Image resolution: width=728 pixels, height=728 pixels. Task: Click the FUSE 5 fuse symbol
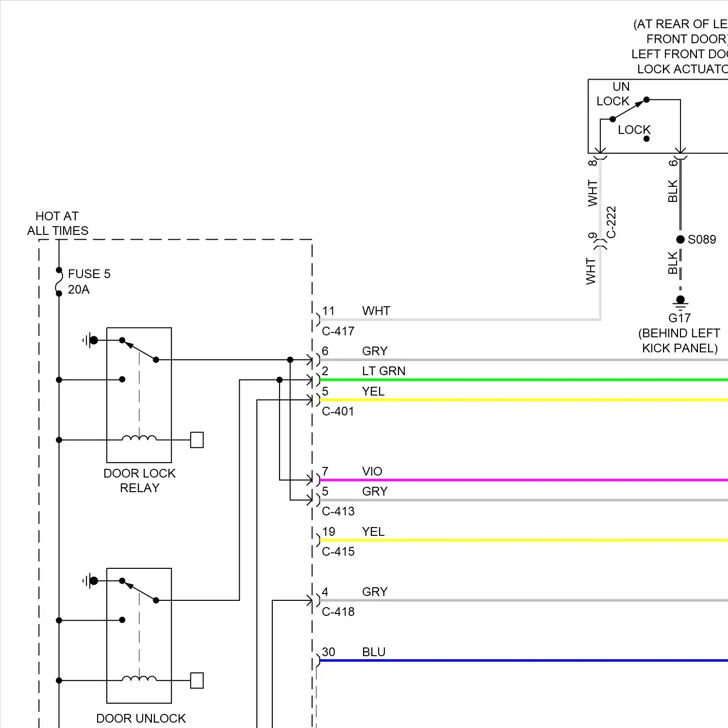coord(59,281)
